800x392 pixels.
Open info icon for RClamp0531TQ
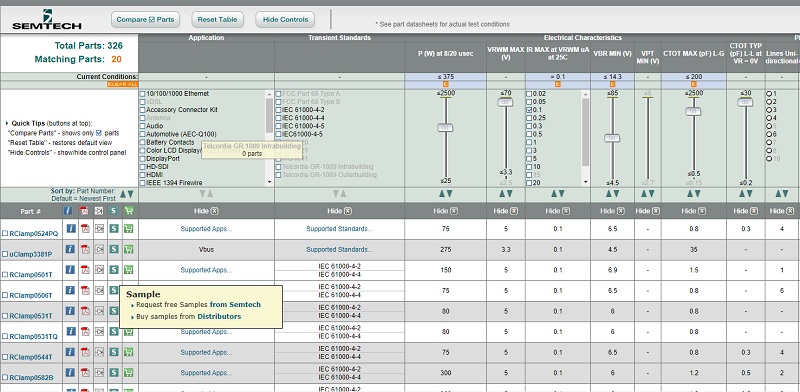coord(70,331)
